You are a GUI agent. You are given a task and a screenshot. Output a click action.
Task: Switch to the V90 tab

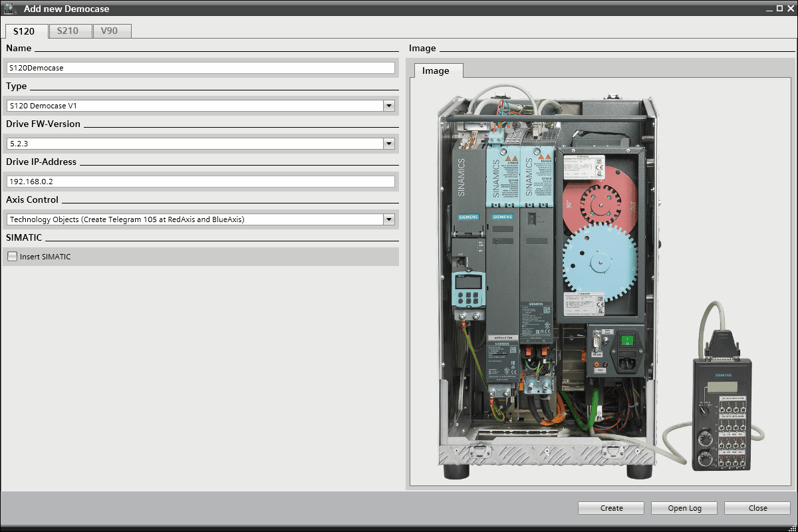pyautogui.click(x=112, y=31)
